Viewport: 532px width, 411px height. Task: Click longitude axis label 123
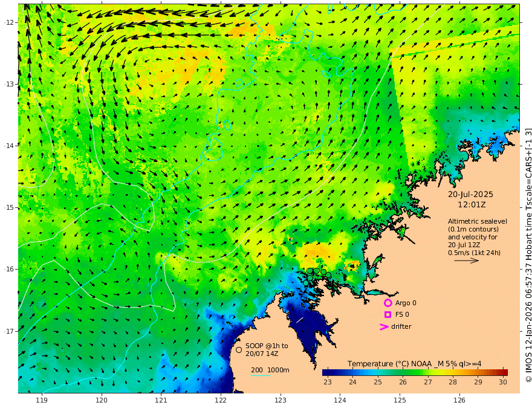pos(281,401)
